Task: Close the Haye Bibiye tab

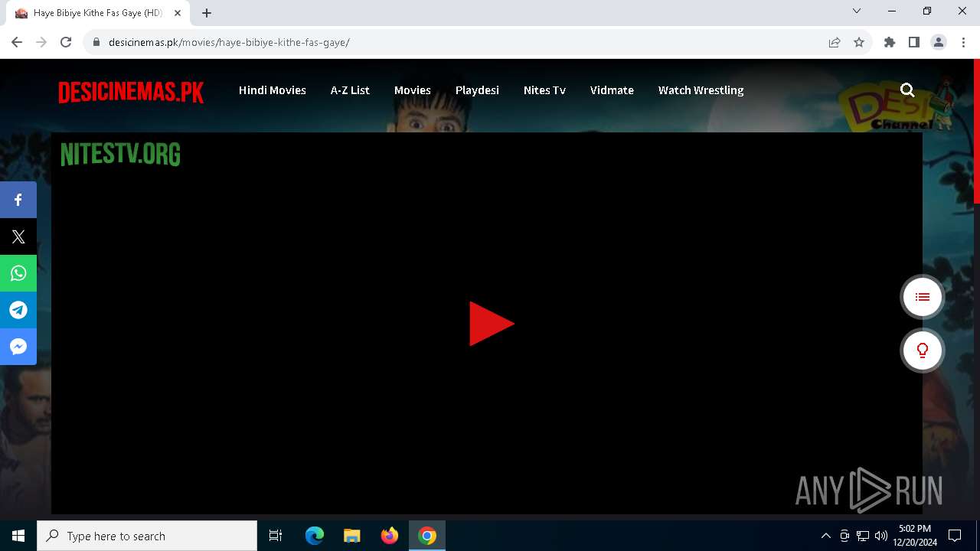Action: pyautogui.click(x=178, y=13)
